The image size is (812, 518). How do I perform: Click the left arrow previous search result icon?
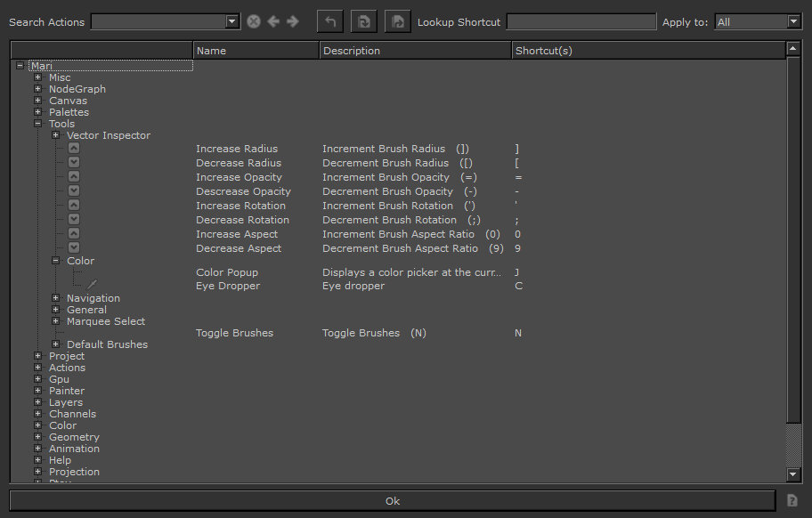(x=273, y=21)
